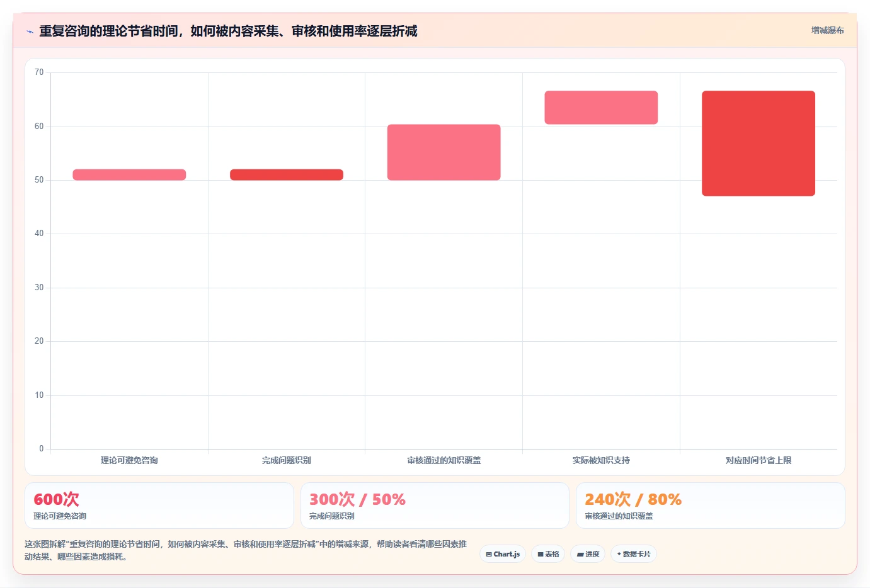Click the x-axis label 理论可避免咨询
The width and height of the screenshot is (870, 588).
point(129,460)
